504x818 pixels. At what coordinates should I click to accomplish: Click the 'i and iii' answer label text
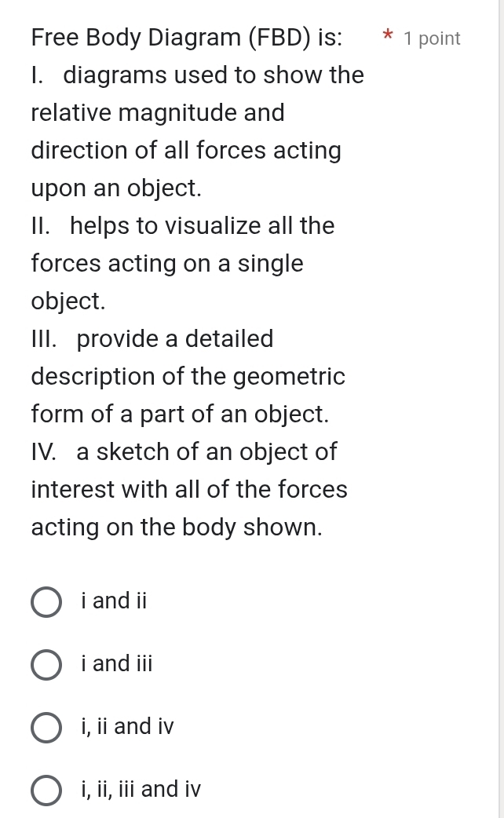pyautogui.click(x=117, y=663)
